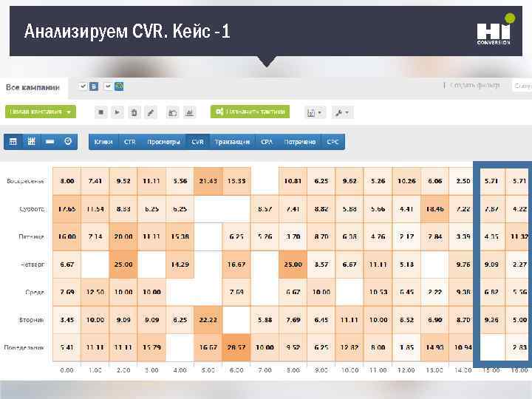Screen dimensions: 532x399
Task: Click Thursday 2:00 cell 25.00
Action: tap(123, 265)
